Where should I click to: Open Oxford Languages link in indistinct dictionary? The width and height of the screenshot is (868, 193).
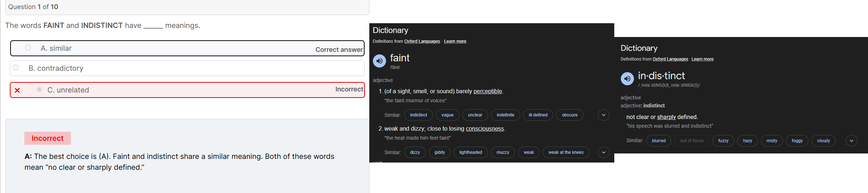pyautogui.click(x=670, y=59)
